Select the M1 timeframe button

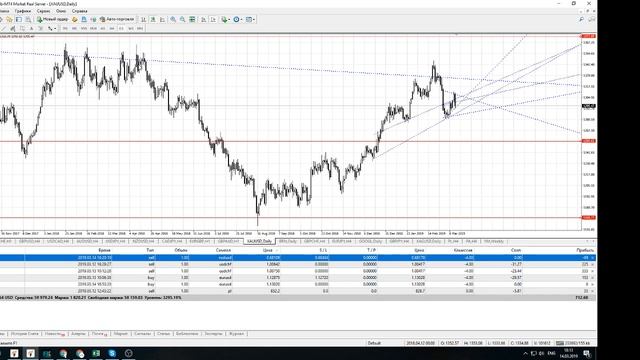coord(65,29)
